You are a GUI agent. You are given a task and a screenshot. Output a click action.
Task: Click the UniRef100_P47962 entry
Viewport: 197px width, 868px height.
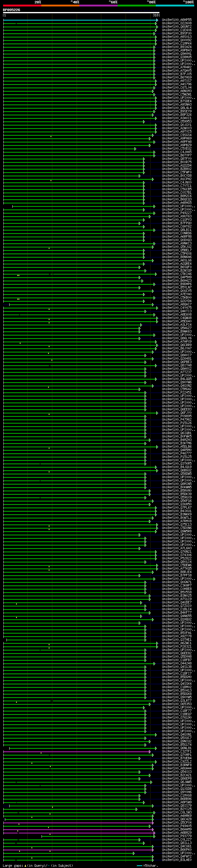click(177, 420)
